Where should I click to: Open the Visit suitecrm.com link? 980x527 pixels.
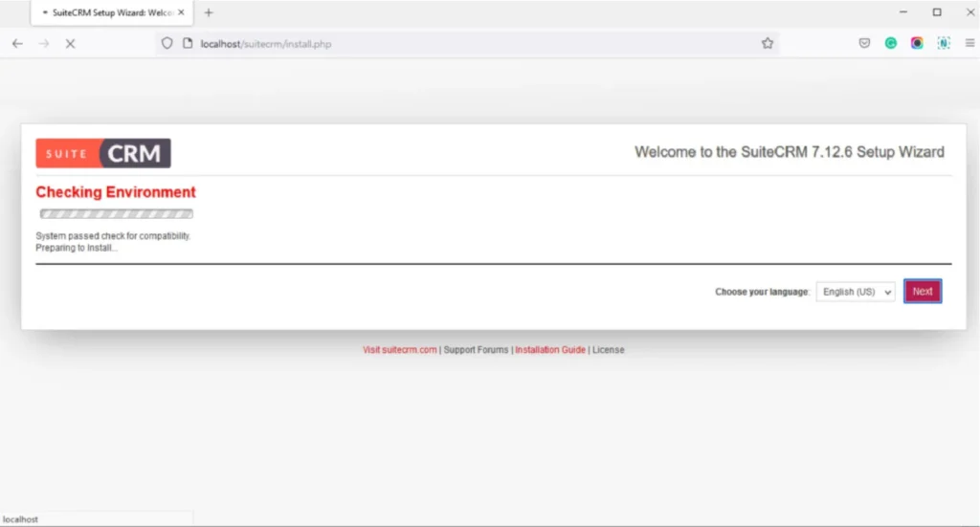[x=400, y=350]
